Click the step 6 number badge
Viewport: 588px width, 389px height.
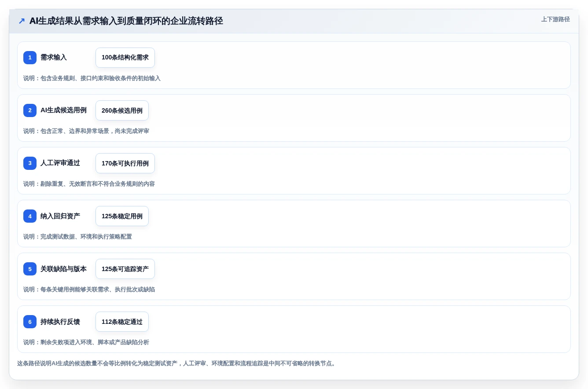30,322
